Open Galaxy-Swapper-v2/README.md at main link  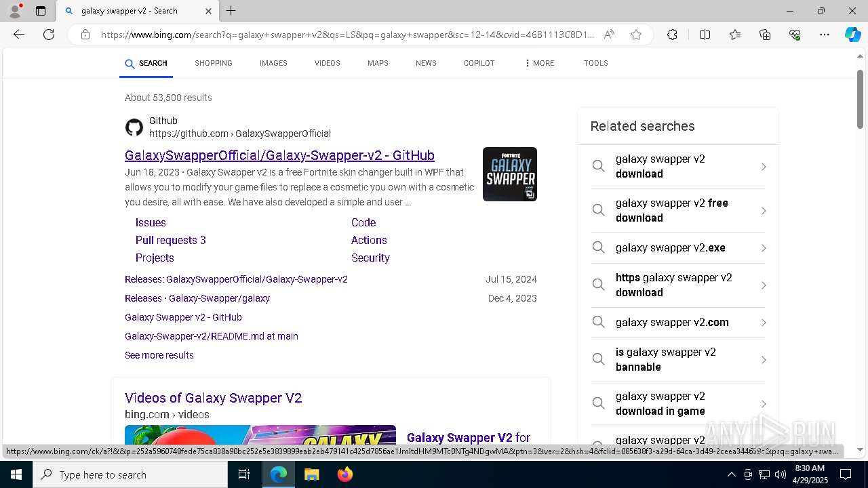tap(212, 336)
